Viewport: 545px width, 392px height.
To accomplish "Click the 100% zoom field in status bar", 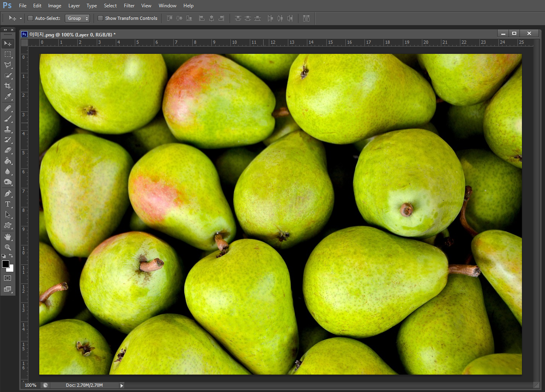I will click(x=30, y=385).
